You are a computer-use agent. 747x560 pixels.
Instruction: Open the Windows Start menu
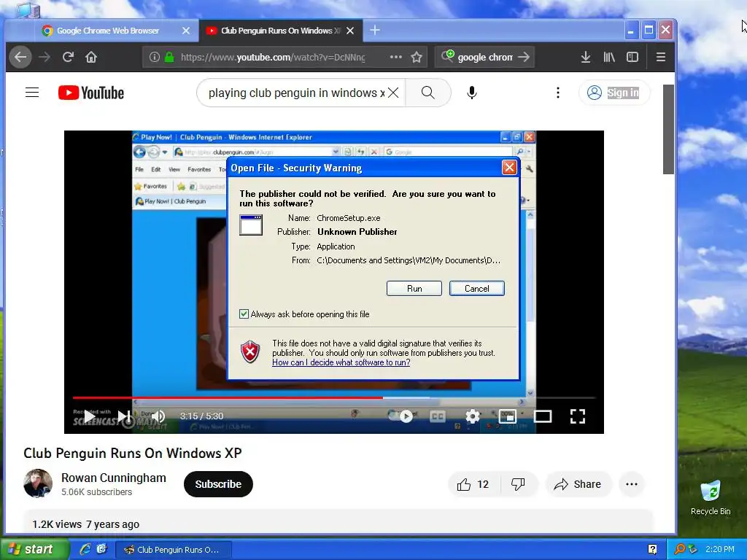tap(34, 550)
